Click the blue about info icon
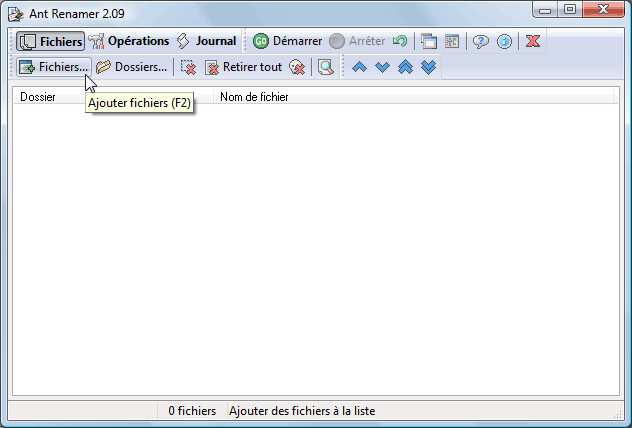Screen dimensions: 632x428 [x=505, y=41]
